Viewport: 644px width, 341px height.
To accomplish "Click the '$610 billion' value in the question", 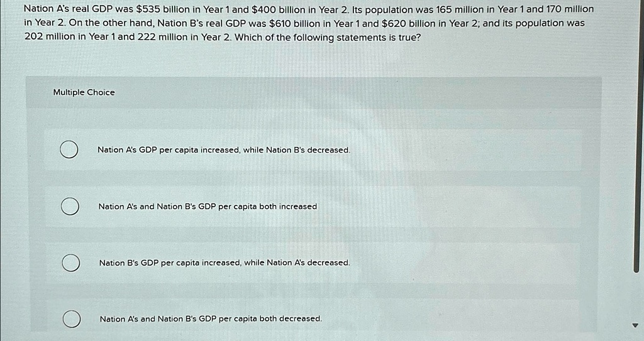I will coord(293,23).
